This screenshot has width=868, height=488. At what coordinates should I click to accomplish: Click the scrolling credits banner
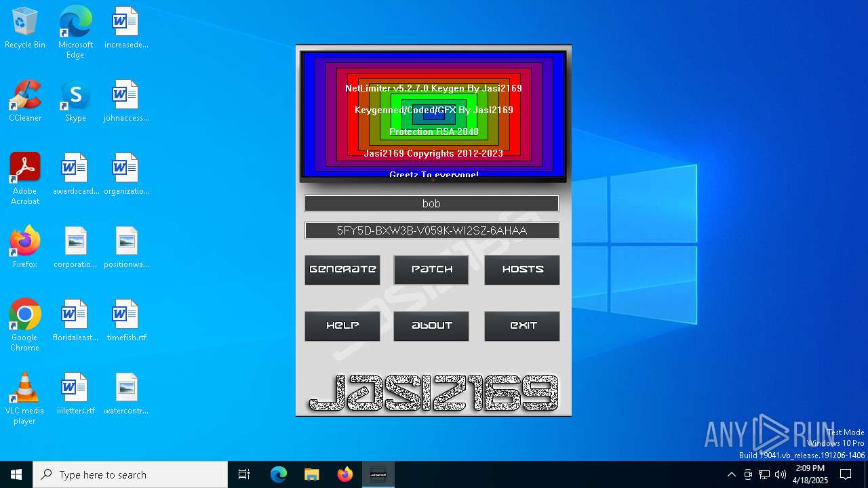[433, 115]
